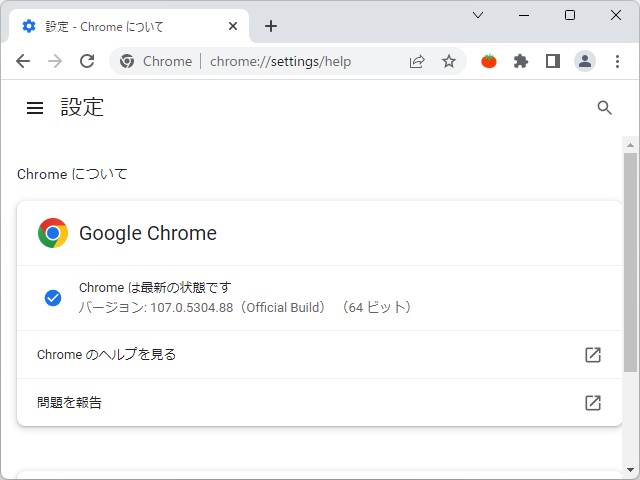Close the 設定 - Chrome について tab
640x480 pixels.
233,27
